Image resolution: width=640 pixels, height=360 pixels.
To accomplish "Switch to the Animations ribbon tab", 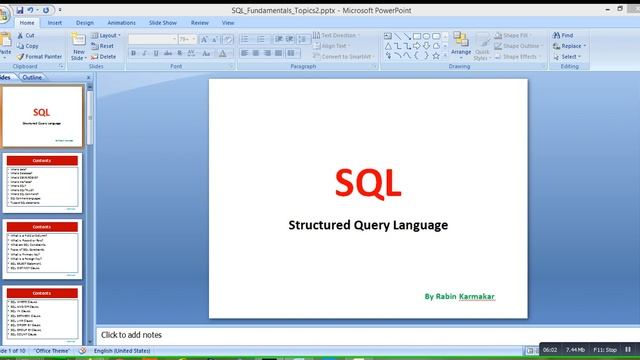I will click(x=121, y=23).
